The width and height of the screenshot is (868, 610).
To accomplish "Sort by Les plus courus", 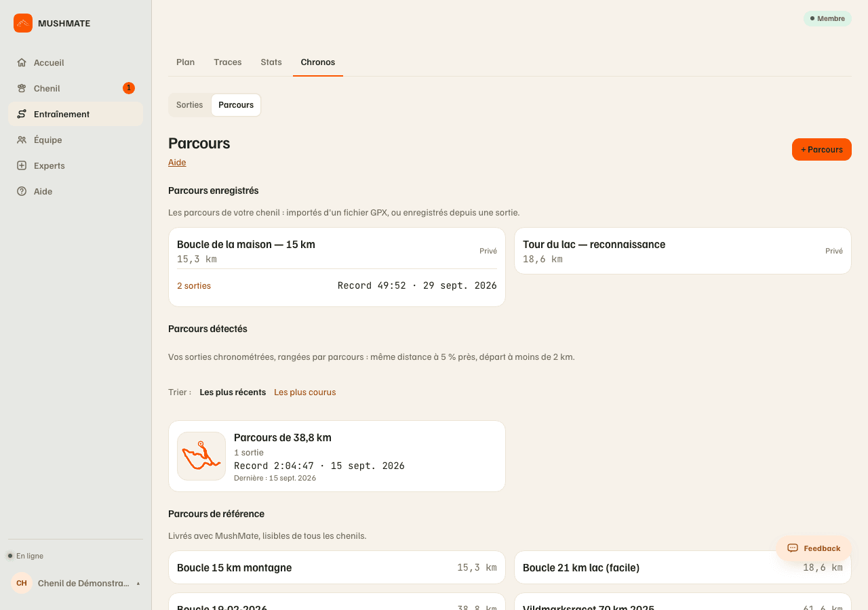I will (x=305, y=392).
